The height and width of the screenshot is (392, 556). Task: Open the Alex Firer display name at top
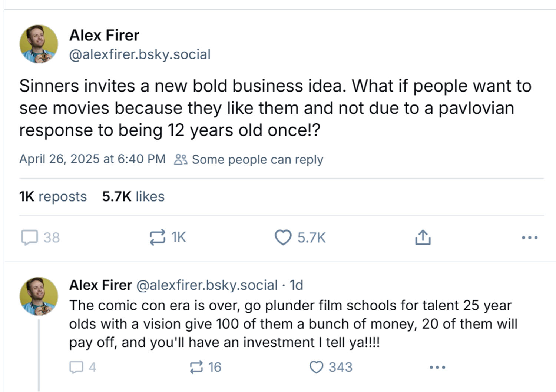pyautogui.click(x=104, y=36)
